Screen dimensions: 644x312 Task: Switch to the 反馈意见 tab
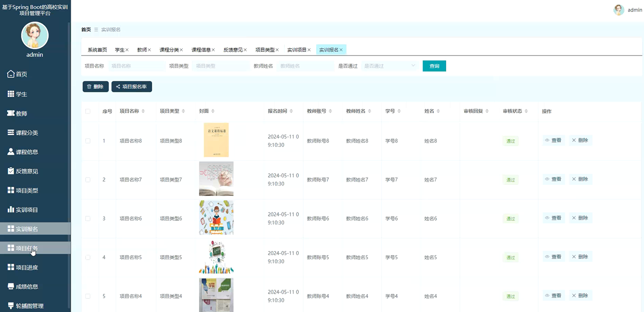click(x=233, y=50)
